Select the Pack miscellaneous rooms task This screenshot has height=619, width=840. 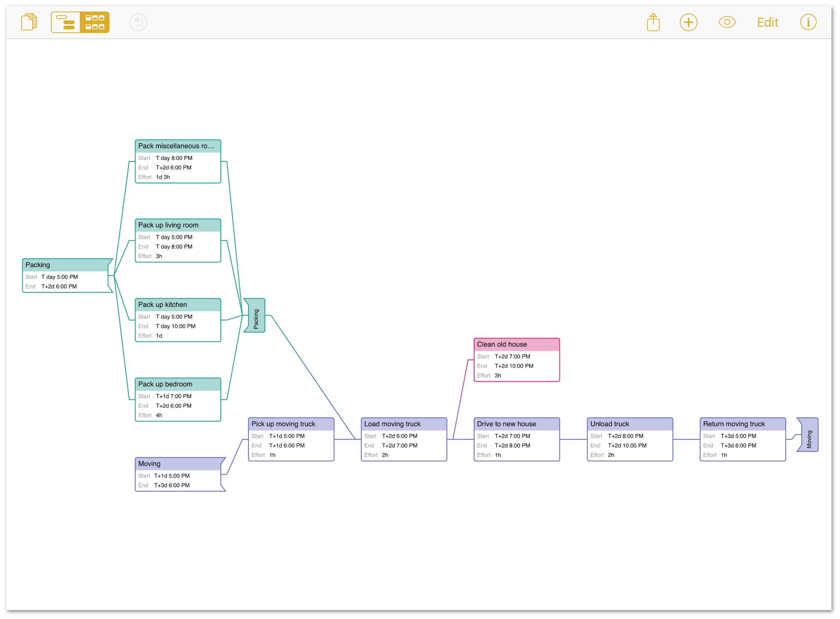[178, 161]
